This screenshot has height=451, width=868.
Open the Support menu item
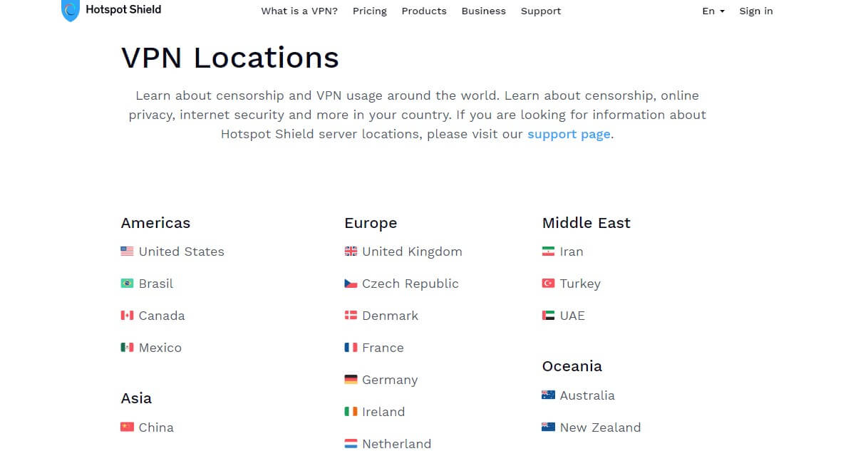541,11
